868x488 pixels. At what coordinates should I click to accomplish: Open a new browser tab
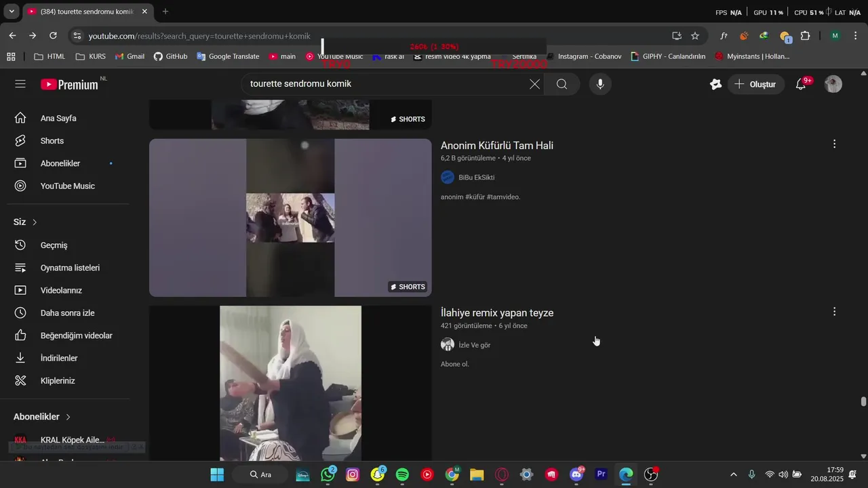[x=165, y=12]
